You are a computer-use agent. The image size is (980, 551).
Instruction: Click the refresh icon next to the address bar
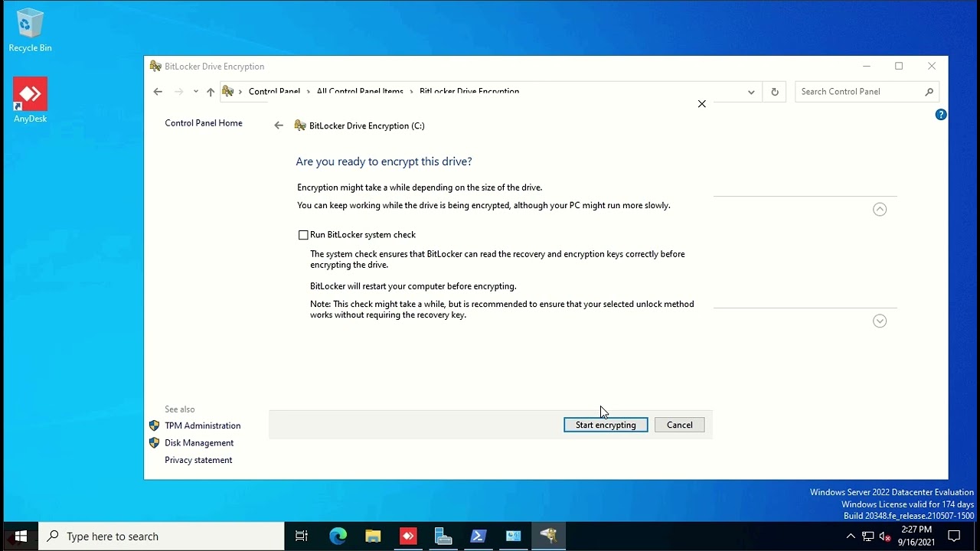click(774, 91)
